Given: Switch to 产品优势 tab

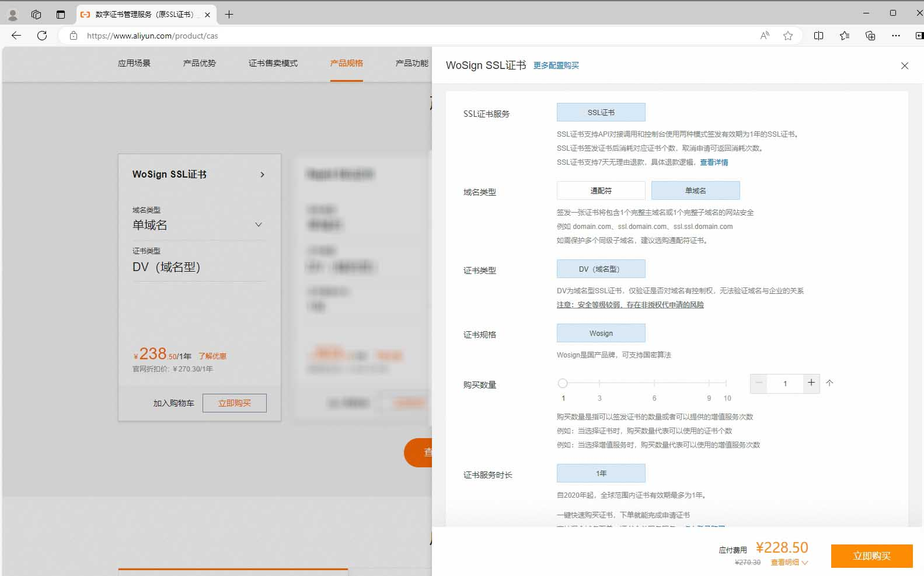Looking at the screenshot, I should (x=200, y=63).
